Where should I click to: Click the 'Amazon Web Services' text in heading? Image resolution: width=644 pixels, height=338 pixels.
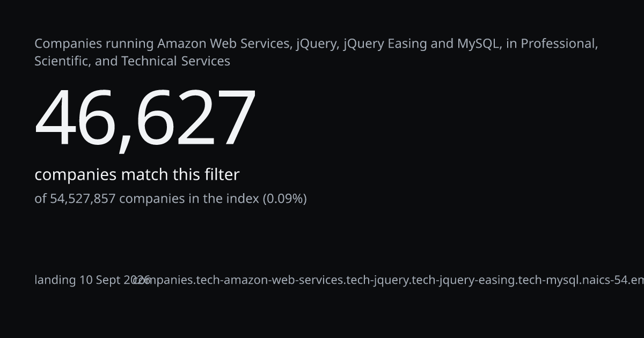(x=225, y=43)
